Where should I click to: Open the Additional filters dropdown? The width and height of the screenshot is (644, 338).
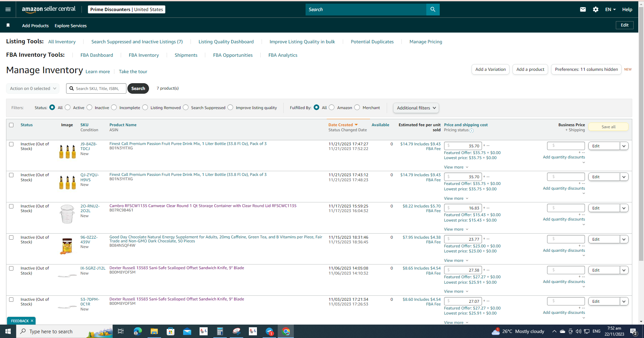click(416, 108)
